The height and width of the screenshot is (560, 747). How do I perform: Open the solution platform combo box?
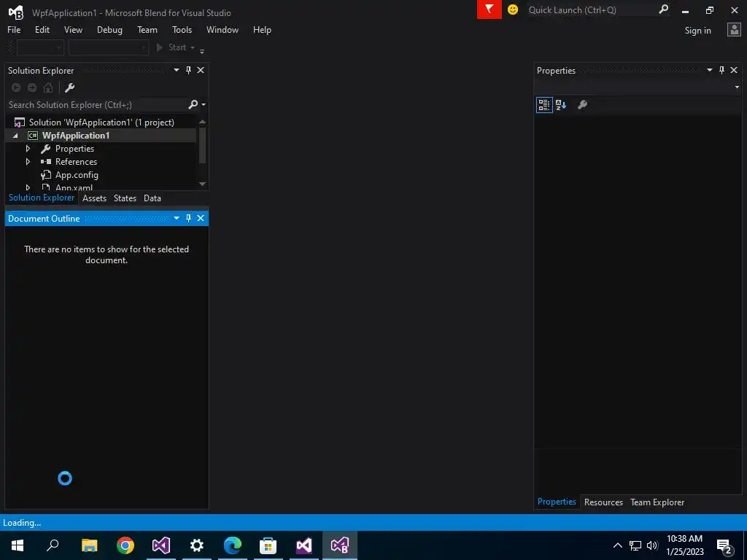point(109,47)
